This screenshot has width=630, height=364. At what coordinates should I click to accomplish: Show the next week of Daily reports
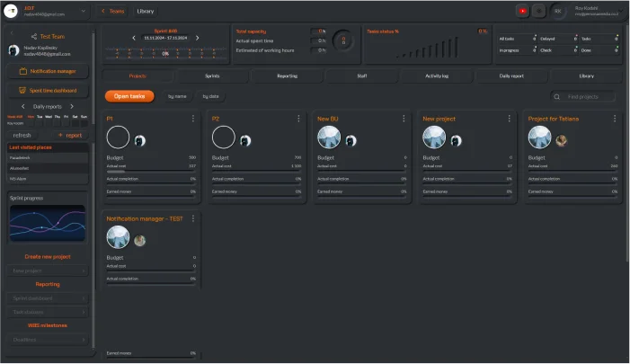coord(72,106)
